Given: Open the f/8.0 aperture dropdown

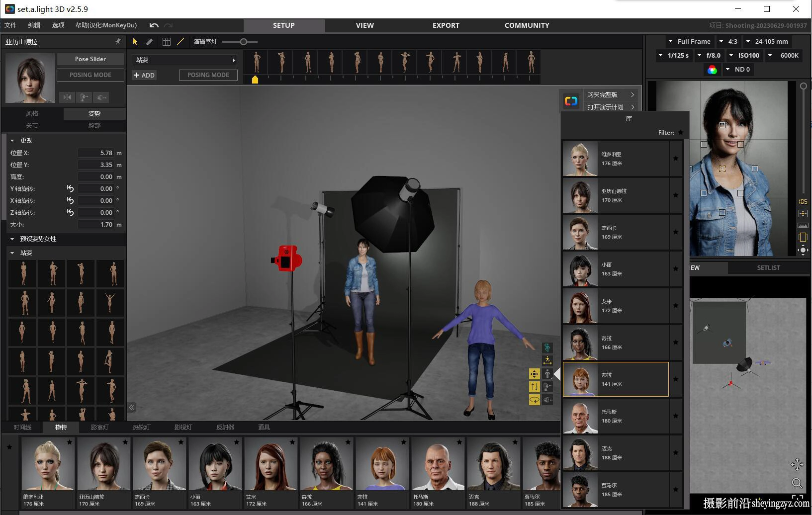Looking at the screenshot, I should pyautogui.click(x=710, y=56).
